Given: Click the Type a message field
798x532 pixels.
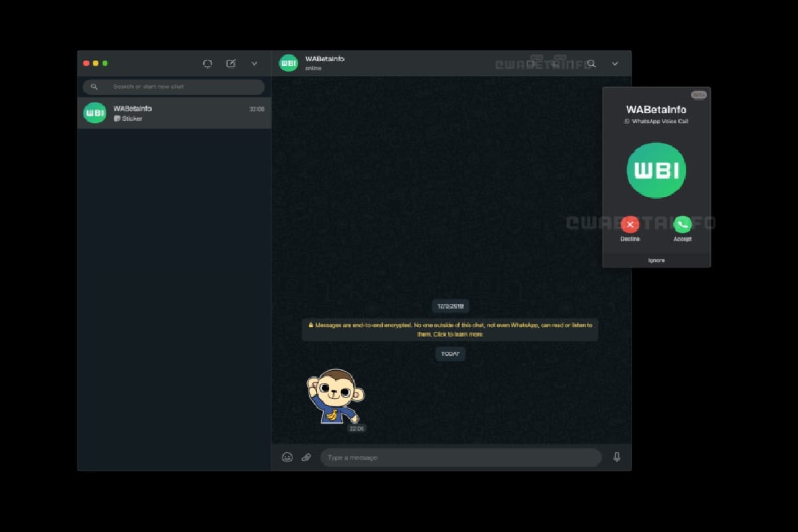Looking at the screenshot, I should tap(461, 458).
